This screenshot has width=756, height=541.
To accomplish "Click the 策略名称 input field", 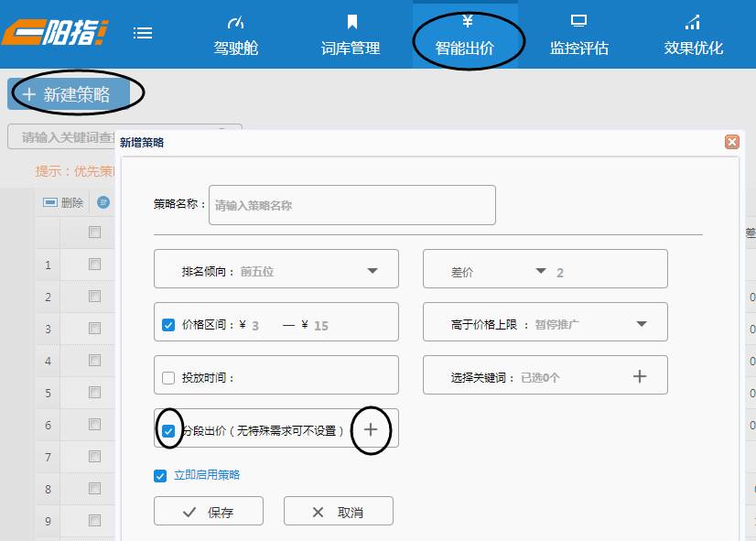I will click(351, 205).
